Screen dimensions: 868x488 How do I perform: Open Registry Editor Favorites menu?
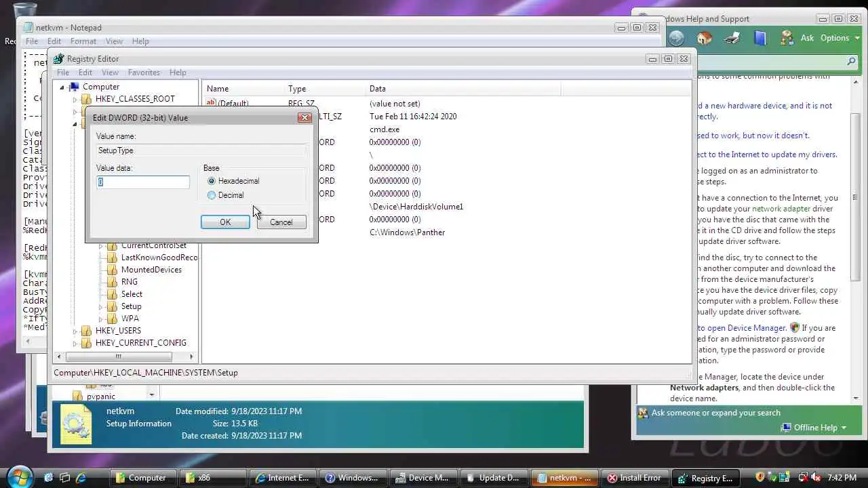pos(144,73)
